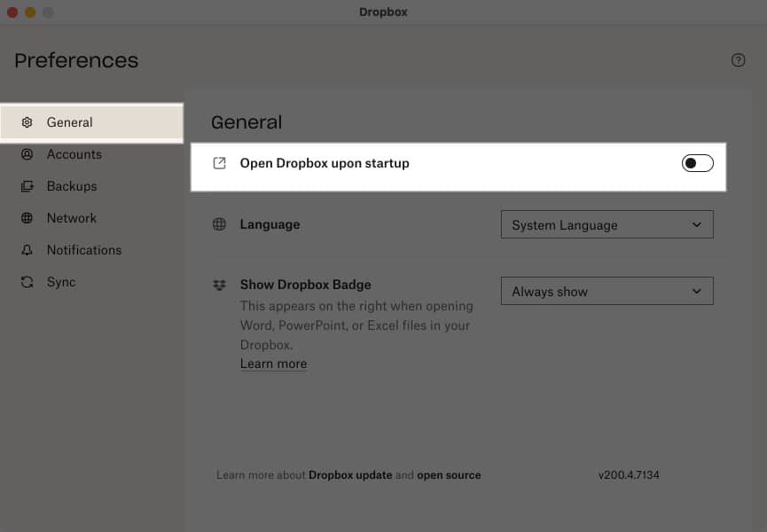Viewport: 767px width, 532px height.
Task: Minimize the Dropbox window with yellow button
Action: (30, 12)
